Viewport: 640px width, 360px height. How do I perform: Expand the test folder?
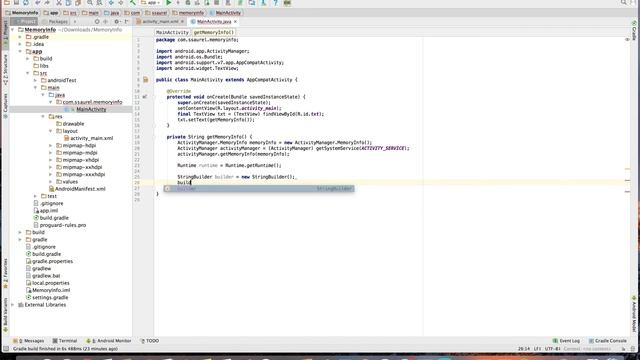tap(36, 196)
